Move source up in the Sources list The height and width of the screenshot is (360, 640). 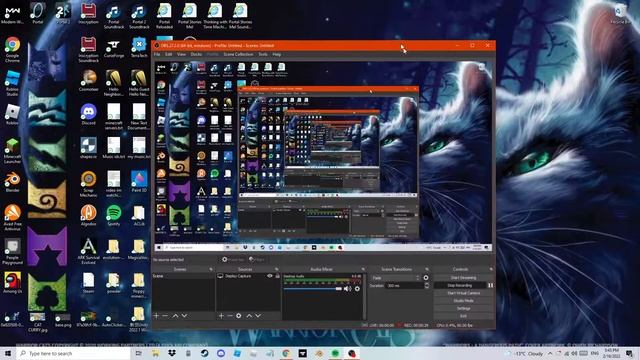(249, 316)
